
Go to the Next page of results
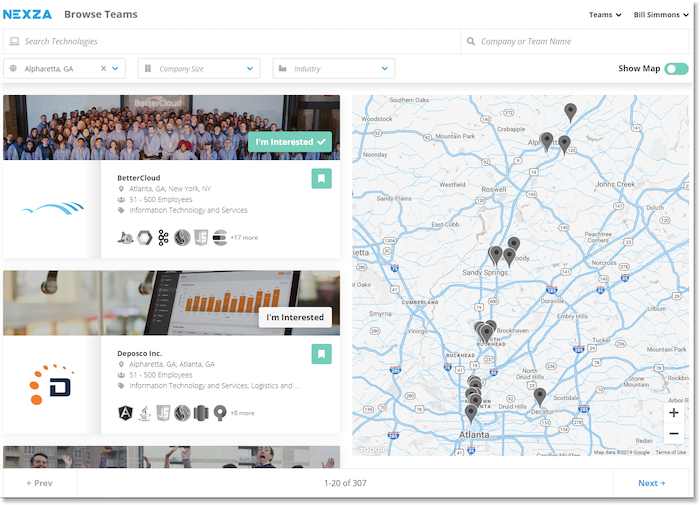[651, 483]
